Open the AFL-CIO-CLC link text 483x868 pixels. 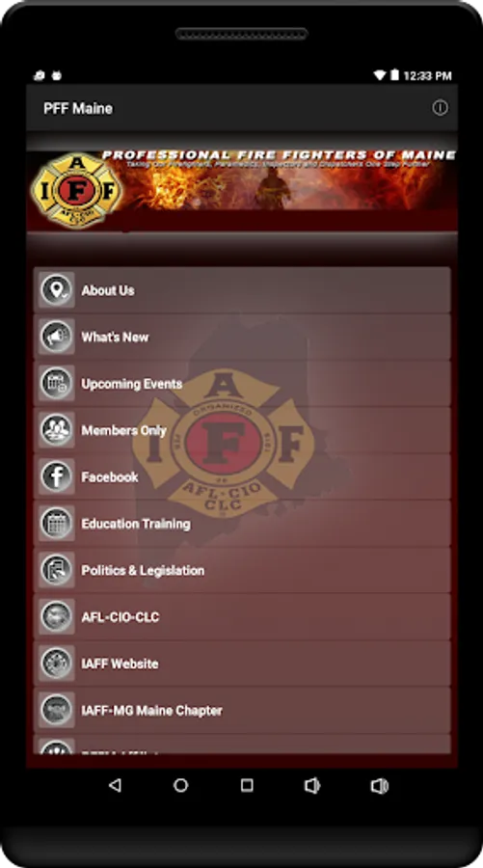point(121,616)
